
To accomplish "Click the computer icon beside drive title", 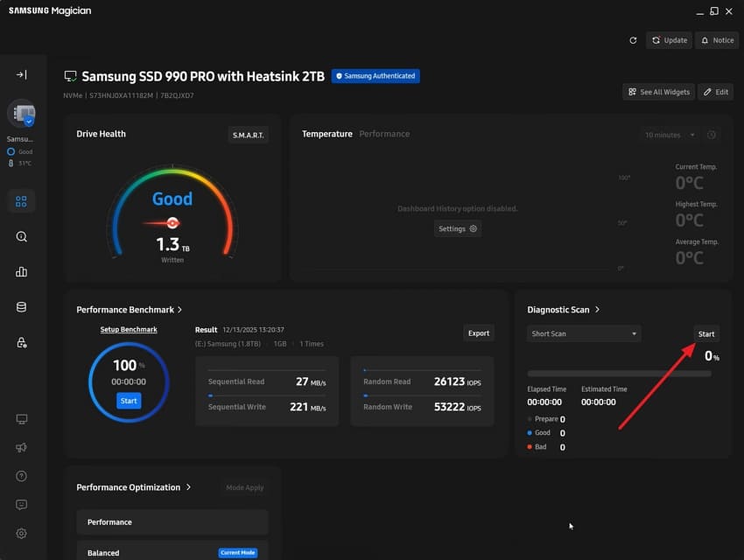I will coord(70,76).
